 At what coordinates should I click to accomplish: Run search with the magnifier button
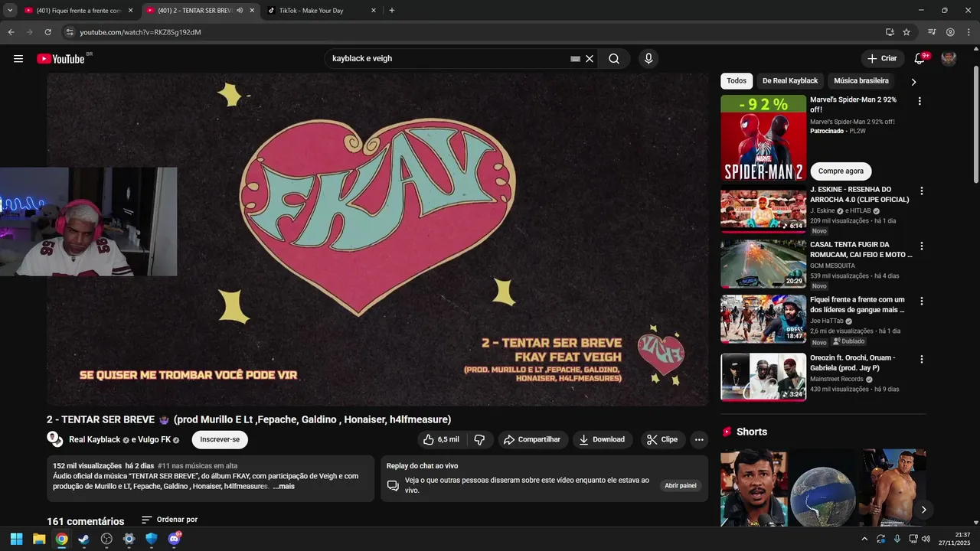click(x=614, y=59)
